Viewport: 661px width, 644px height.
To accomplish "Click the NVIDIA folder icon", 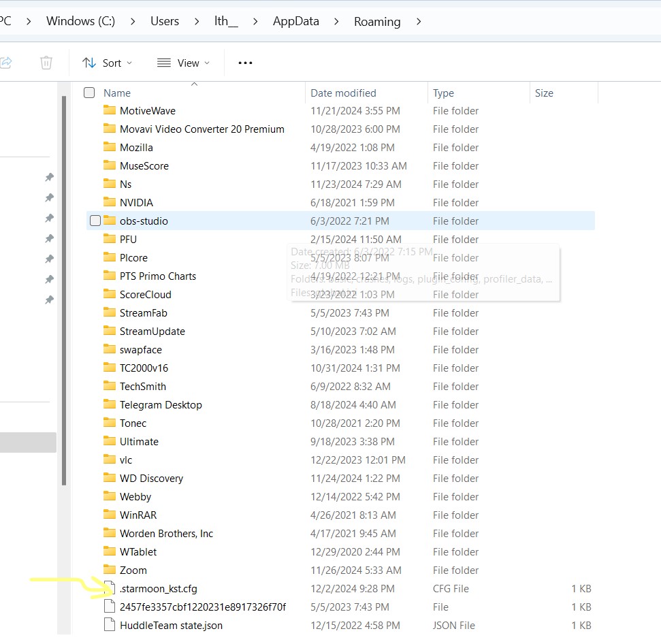I will 110,202.
